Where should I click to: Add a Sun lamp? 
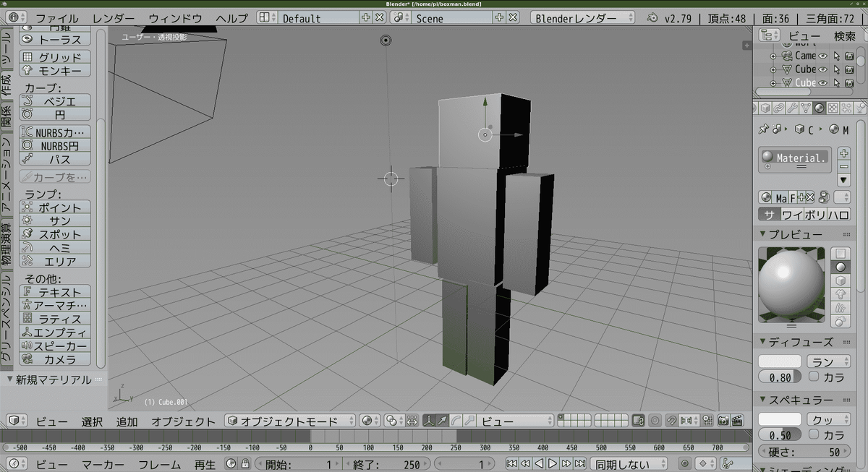point(54,221)
